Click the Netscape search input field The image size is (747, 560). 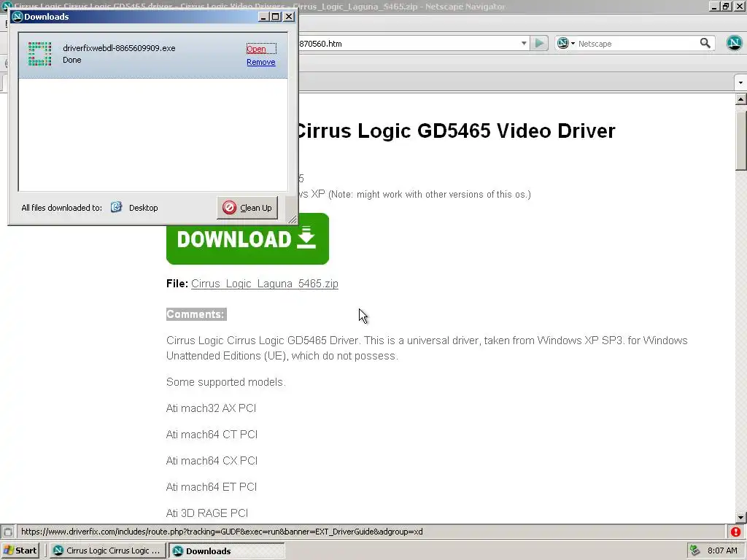pos(637,43)
